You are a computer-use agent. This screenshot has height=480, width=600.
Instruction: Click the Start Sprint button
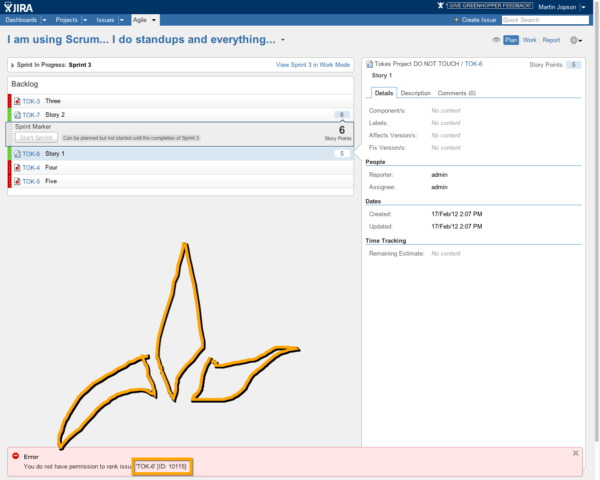point(35,137)
